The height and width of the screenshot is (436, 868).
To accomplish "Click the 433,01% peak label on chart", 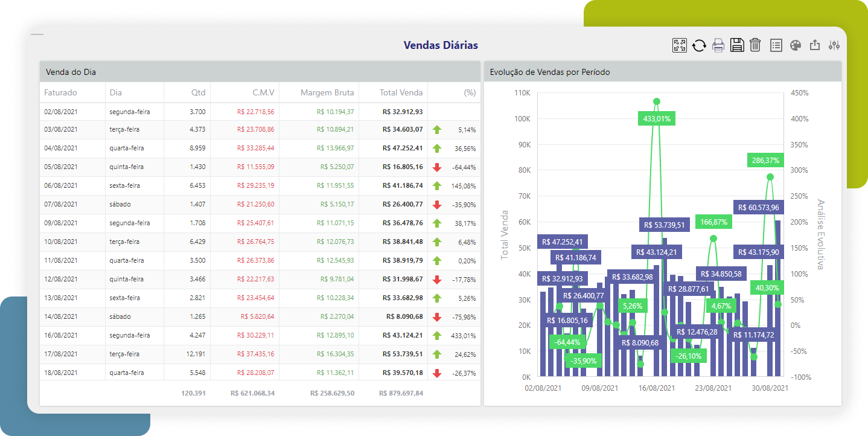I will coord(657,119).
